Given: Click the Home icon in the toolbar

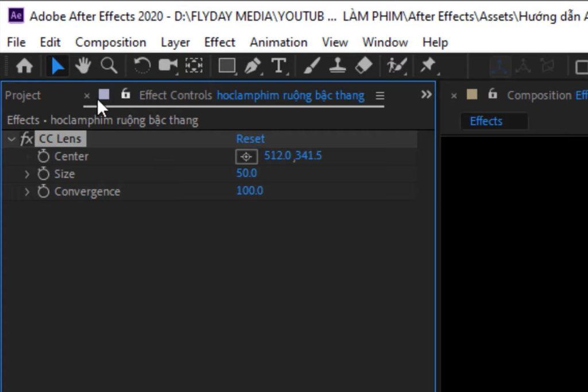Looking at the screenshot, I should tap(24, 65).
